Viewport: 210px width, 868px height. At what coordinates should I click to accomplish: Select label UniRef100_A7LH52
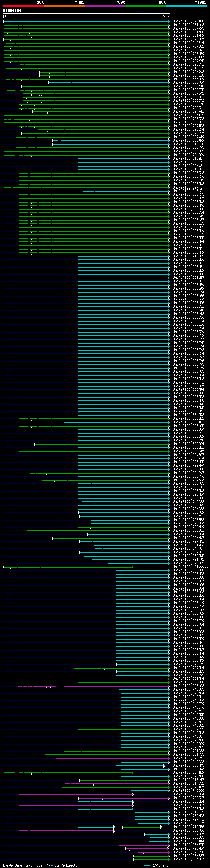click(x=188, y=759)
